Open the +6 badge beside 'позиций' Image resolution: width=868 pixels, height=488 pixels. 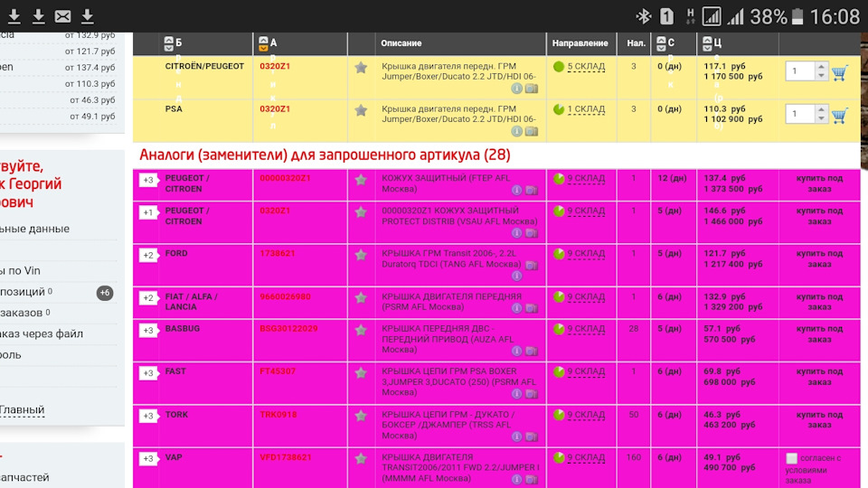click(105, 293)
